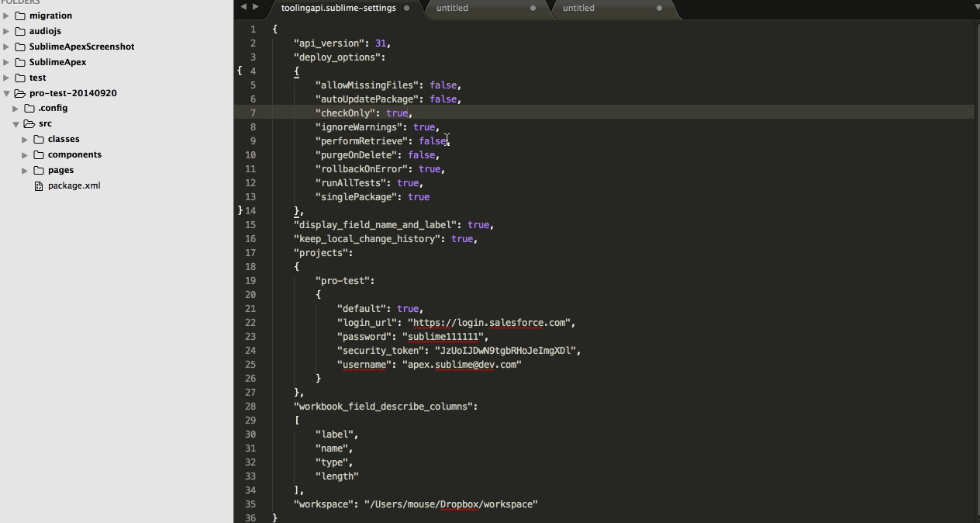The width and height of the screenshot is (980, 523).
Task: Expand the migration folder
Action: 7,16
